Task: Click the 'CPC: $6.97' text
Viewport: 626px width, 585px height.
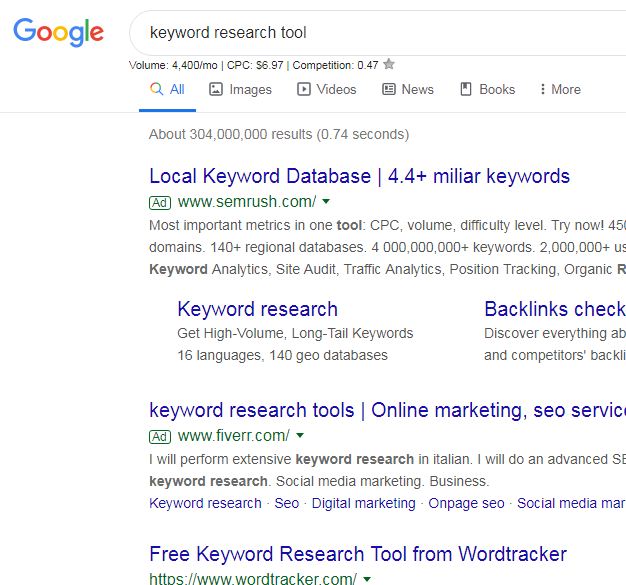Action: coord(255,65)
